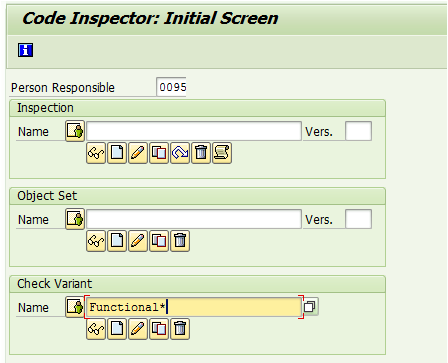The image size is (448, 363).
Task: Copy inspection with duplicate icon
Action: tap(159, 153)
